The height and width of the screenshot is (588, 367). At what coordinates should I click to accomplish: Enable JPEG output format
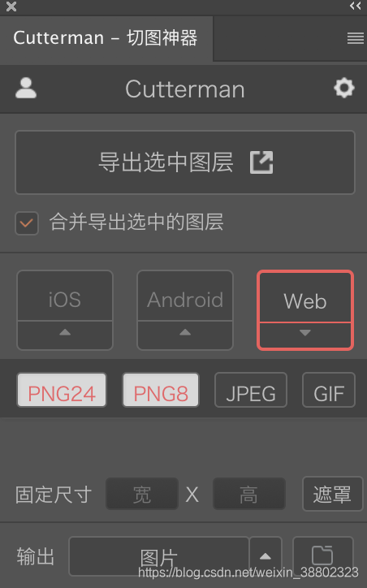tap(251, 390)
